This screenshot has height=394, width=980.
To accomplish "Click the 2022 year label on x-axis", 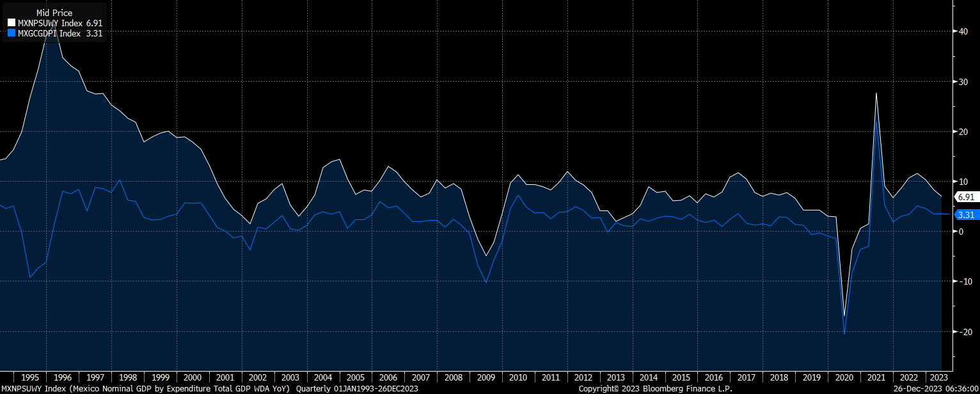I will (x=909, y=377).
